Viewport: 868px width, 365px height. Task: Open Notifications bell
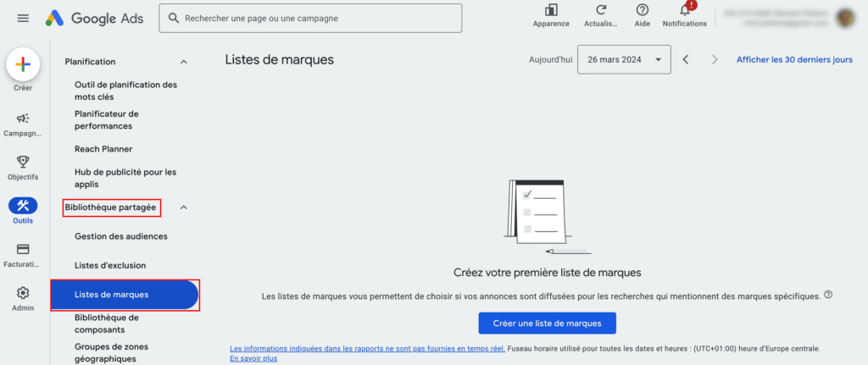tap(684, 11)
